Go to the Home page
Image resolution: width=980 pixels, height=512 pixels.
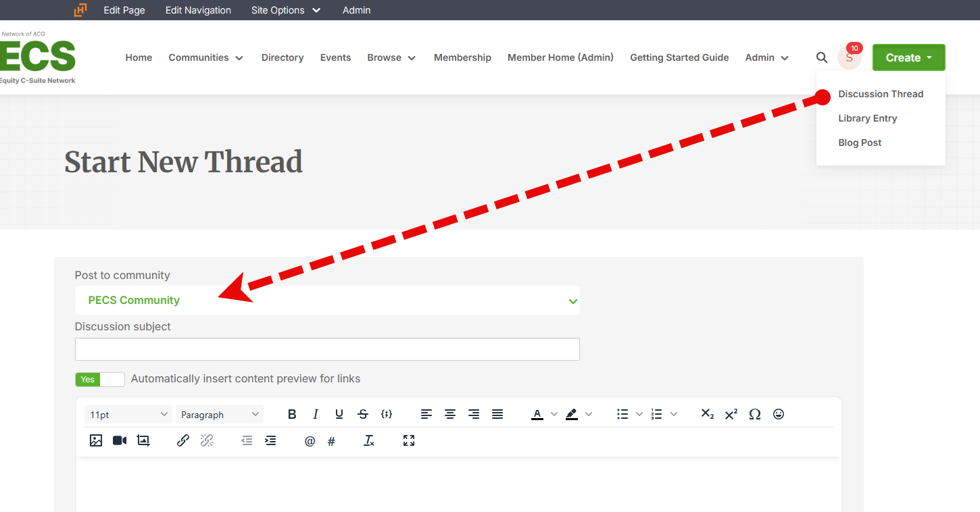pos(139,57)
